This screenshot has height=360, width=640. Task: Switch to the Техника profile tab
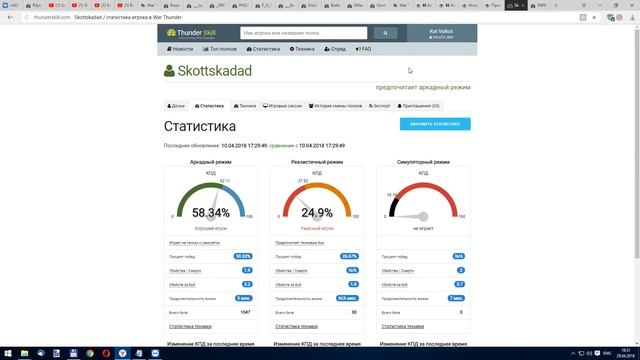tap(245, 106)
